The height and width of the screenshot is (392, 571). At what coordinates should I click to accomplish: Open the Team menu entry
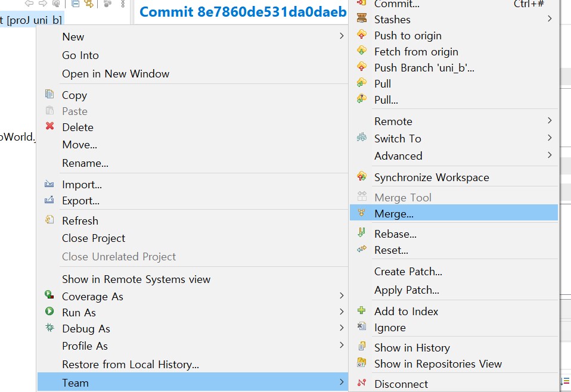[x=193, y=382]
